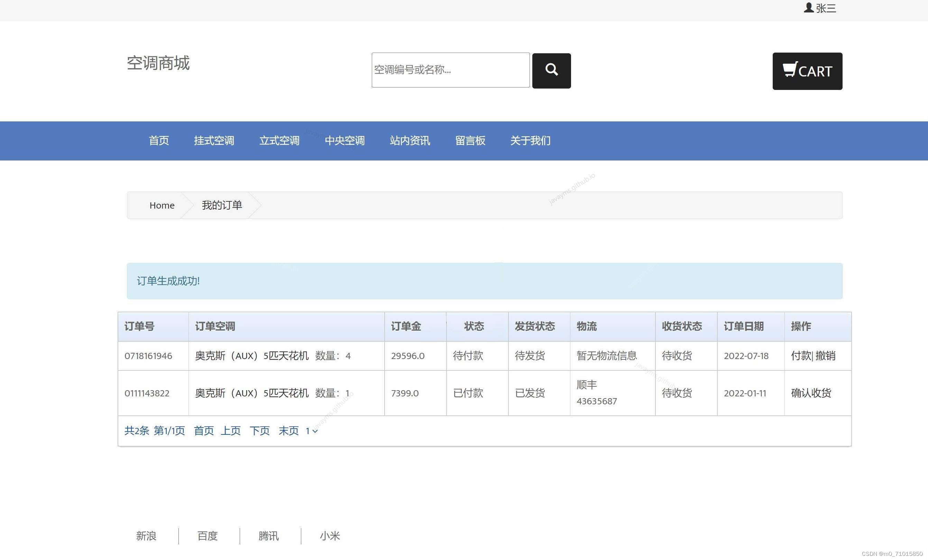Open the 百度 footer link
This screenshot has height=560, width=928.
click(208, 536)
